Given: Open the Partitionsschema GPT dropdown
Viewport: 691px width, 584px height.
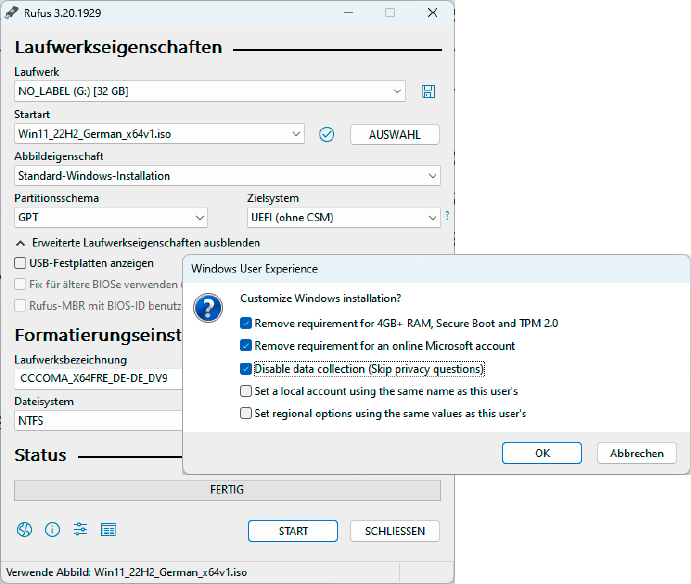Looking at the screenshot, I should coord(111,217).
